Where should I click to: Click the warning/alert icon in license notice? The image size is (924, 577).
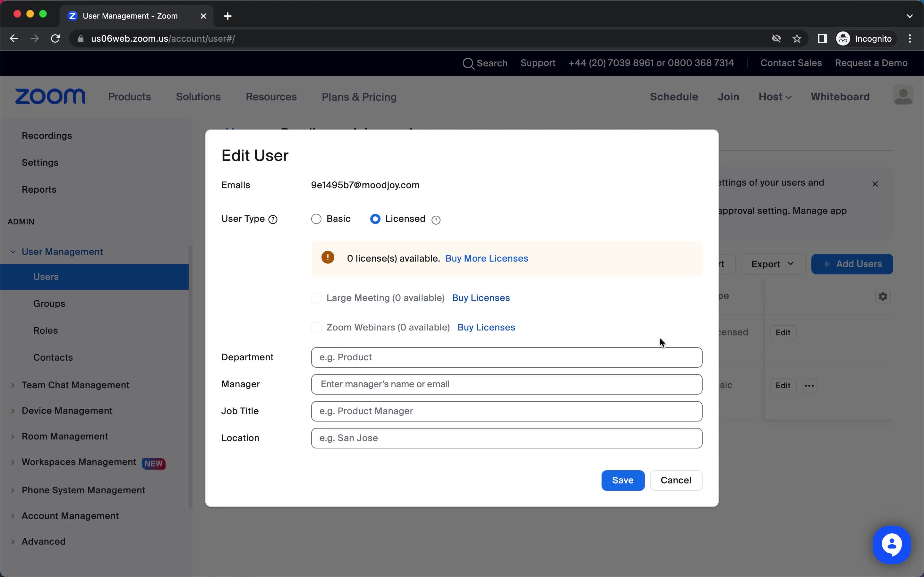point(327,258)
